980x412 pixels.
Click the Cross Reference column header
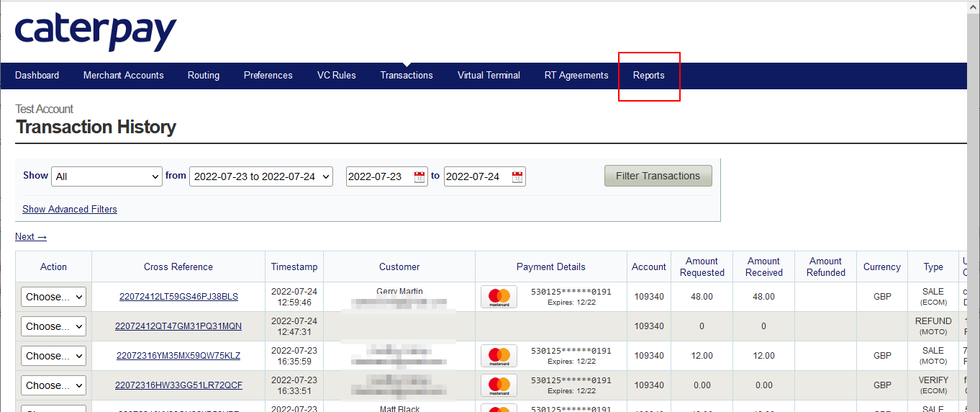click(178, 267)
